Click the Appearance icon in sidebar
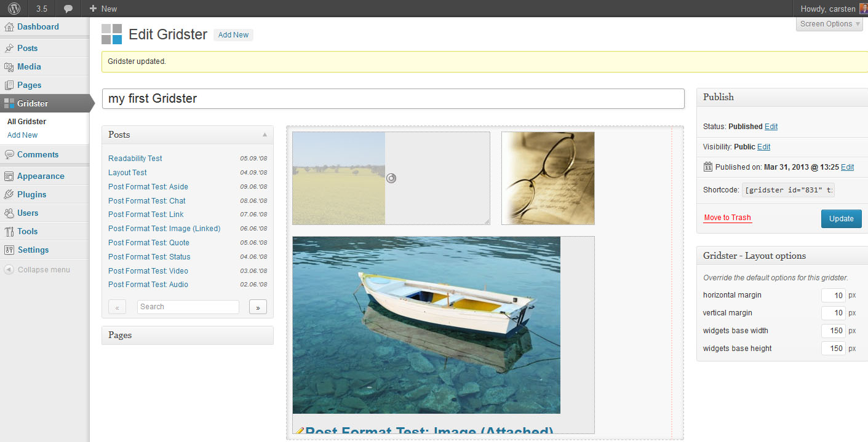Image resolution: width=868 pixels, height=442 pixels. [9, 176]
